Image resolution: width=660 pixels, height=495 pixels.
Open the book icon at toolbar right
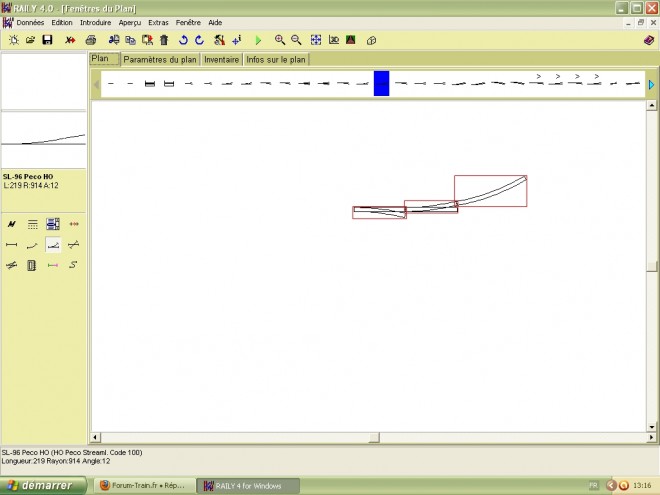(649, 40)
